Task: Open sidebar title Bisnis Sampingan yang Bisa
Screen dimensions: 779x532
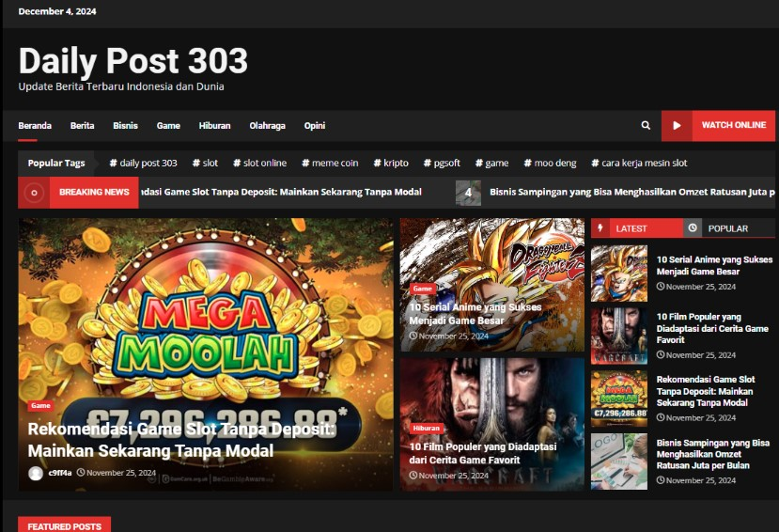Action: 713,454
